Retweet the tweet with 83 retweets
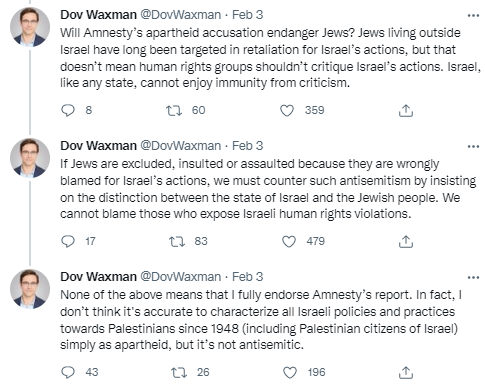The height and width of the screenshot is (387, 485). pyautogui.click(x=177, y=241)
